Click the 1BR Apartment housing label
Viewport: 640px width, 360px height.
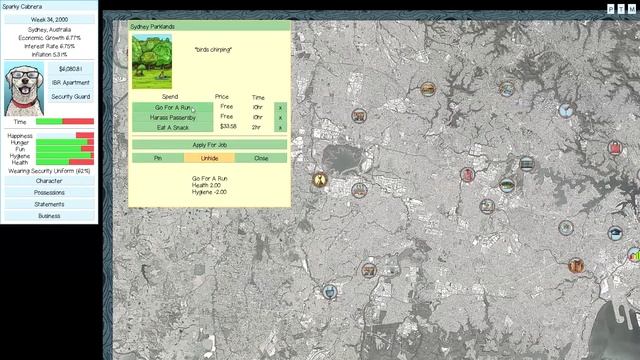(x=71, y=82)
